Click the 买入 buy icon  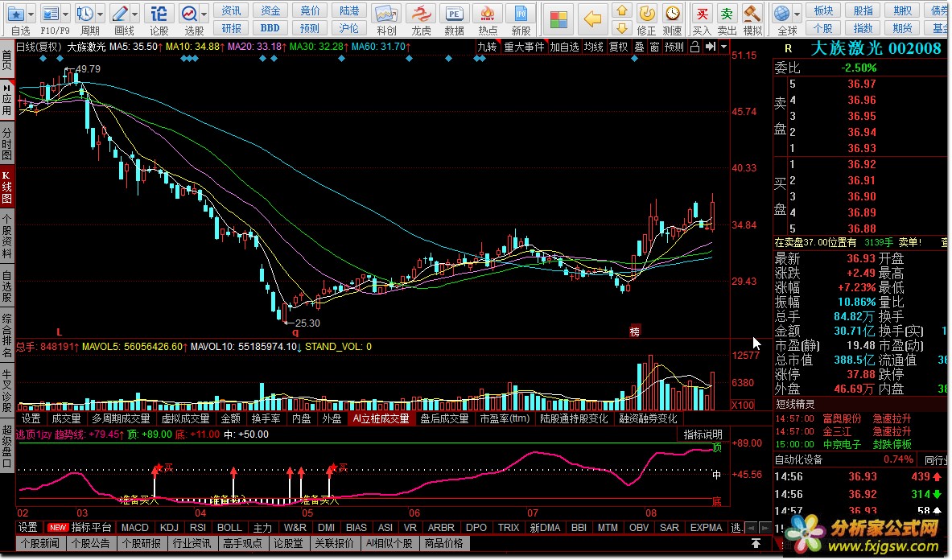(x=701, y=14)
